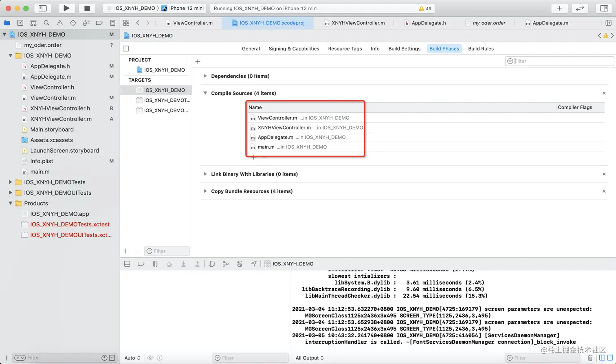This screenshot has height=364, width=616.
Task: Expand the Copy Bundle Resources section
Action: (205, 191)
